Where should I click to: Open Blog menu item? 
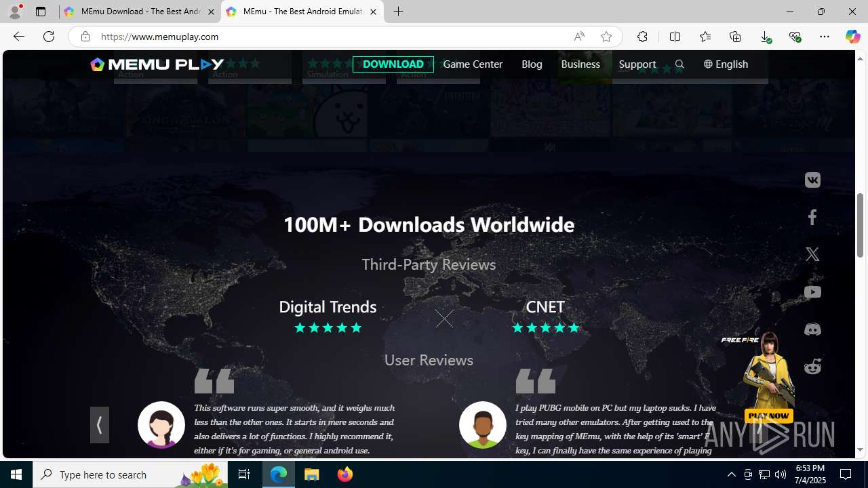[x=532, y=64]
